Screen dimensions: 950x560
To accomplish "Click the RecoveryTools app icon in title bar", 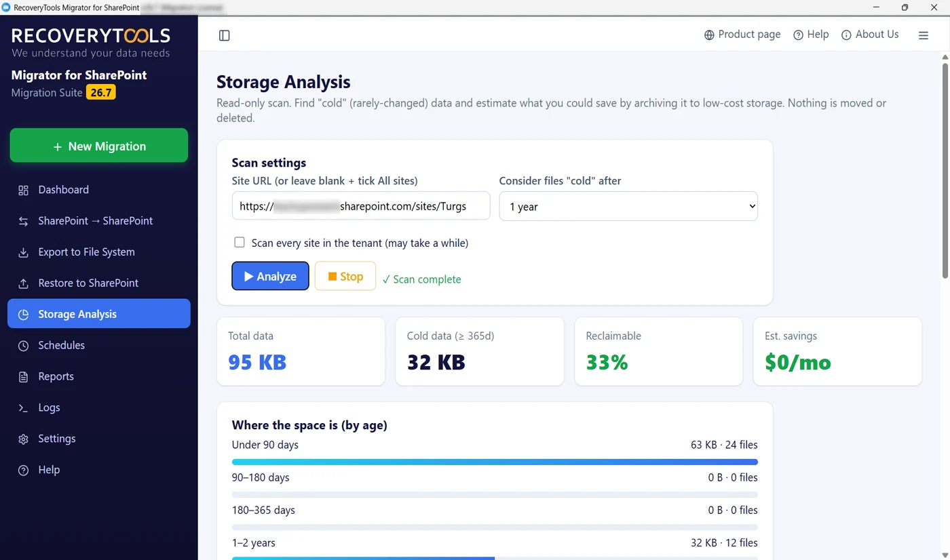I will pos(7,7).
